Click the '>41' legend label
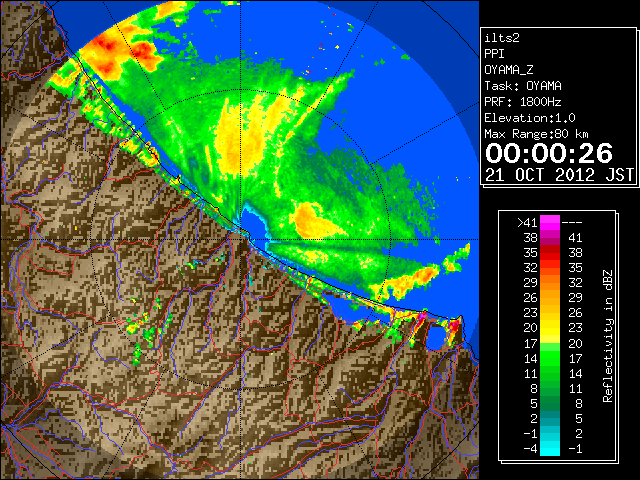 (527, 223)
